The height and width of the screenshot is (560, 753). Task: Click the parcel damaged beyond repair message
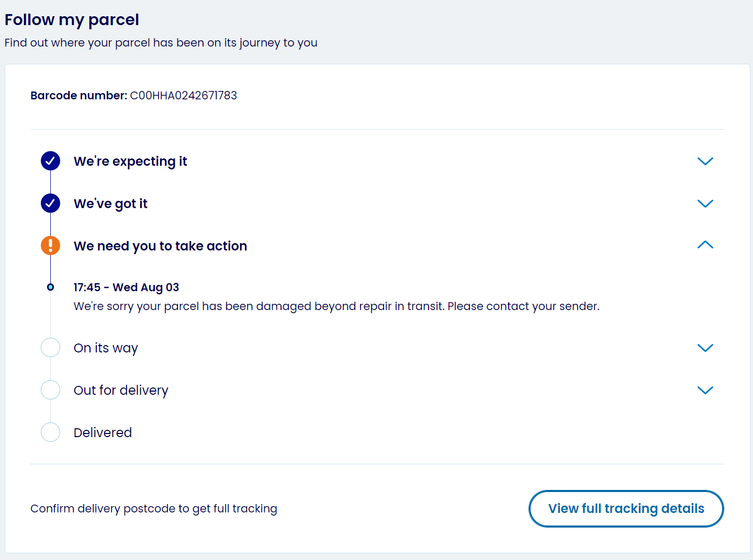pos(336,306)
